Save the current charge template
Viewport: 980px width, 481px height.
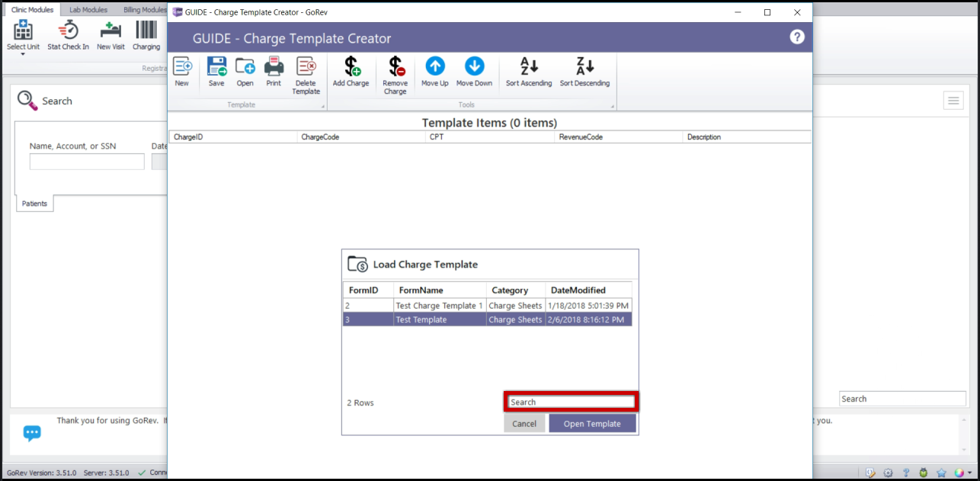click(216, 72)
